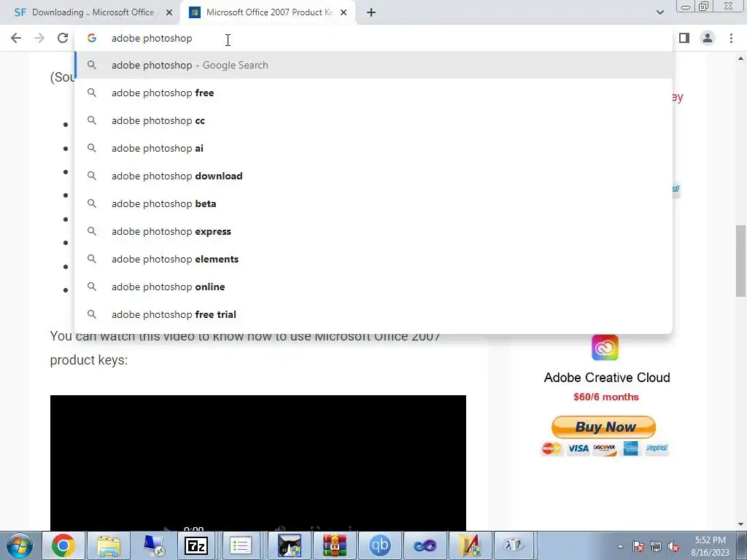The height and width of the screenshot is (560, 747).
Task: Select the adobe photoshop cc suggestion
Action: coord(373,120)
